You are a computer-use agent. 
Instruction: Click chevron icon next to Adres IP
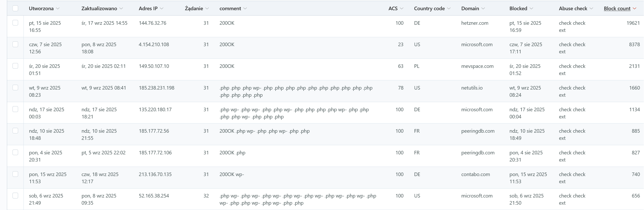(x=162, y=9)
